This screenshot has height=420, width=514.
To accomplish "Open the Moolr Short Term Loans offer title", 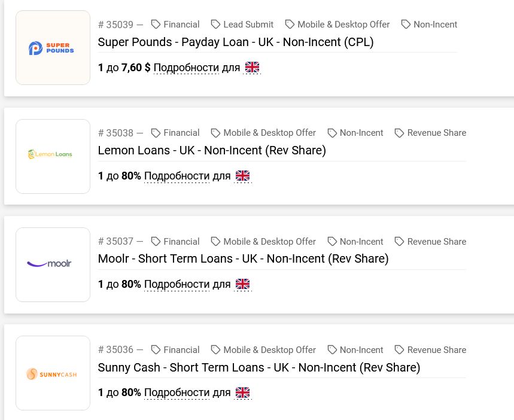I will point(243,259).
